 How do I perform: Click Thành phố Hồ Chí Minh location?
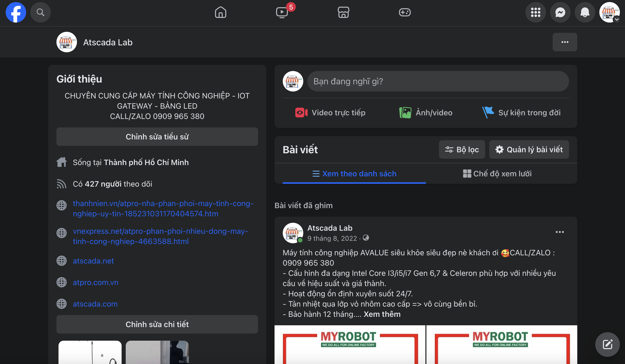click(x=146, y=162)
